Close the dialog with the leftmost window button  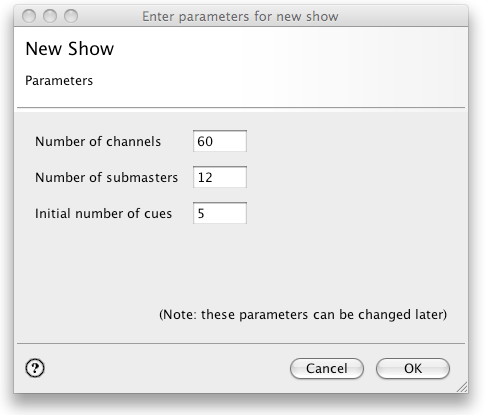point(29,16)
